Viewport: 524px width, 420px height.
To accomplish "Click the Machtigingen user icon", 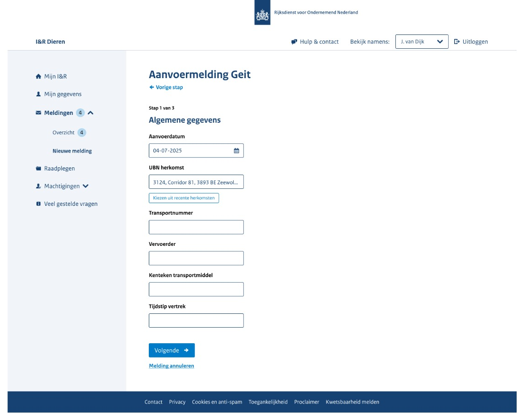I will (x=39, y=186).
